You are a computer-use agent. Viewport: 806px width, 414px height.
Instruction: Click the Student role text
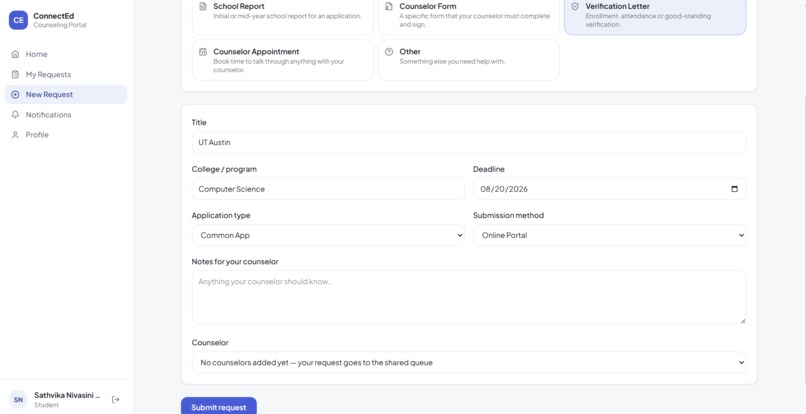46,405
